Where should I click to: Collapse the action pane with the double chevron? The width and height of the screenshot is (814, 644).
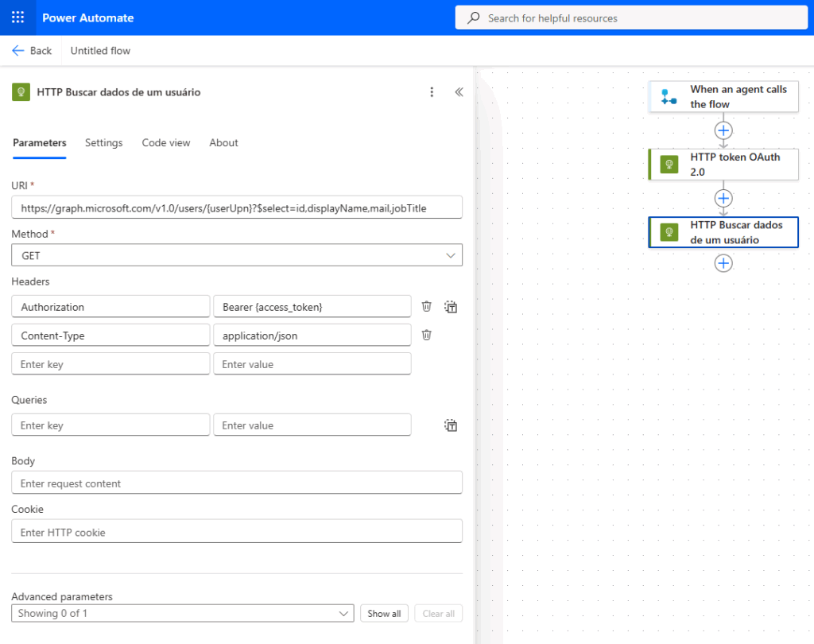click(x=459, y=92)
